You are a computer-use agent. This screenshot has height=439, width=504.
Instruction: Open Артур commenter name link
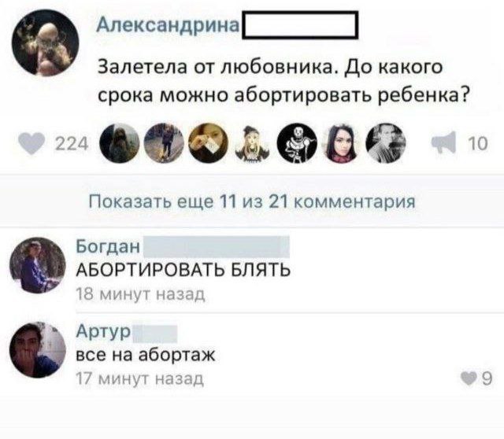coord(103,331)
